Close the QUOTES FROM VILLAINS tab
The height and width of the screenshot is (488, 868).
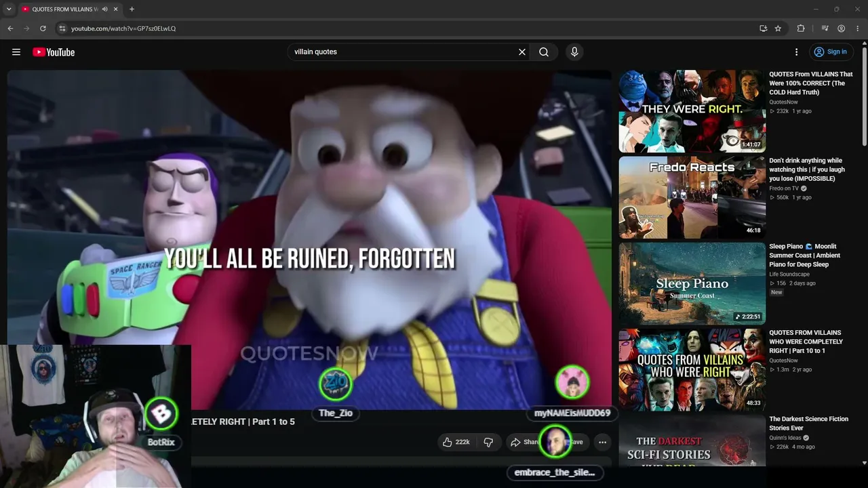coord(115,9)
